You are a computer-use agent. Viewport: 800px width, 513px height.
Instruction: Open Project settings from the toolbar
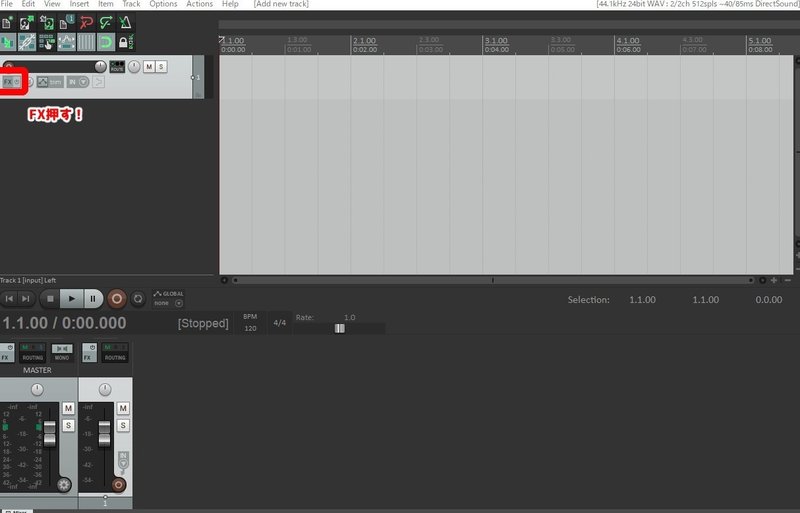pyautogui.click(x=66, y=22)
